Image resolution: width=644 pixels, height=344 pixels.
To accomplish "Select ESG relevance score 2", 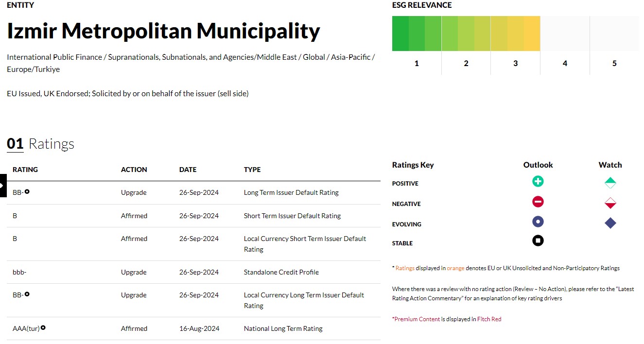I will [466, 64].
